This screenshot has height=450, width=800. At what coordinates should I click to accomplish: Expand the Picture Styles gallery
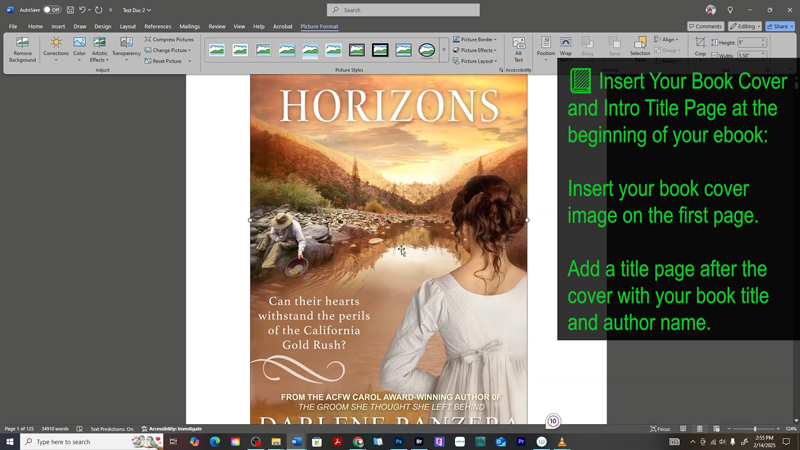click(x=444, y=50)
